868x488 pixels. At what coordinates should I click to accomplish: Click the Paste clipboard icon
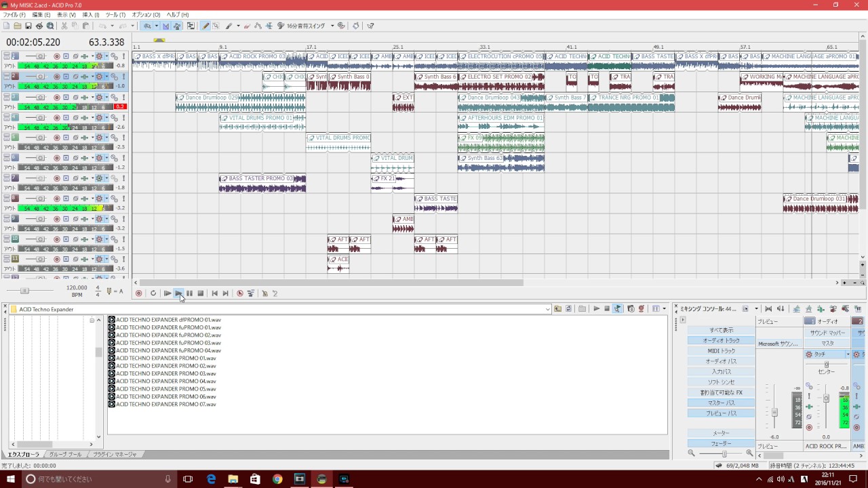coord(86,26)
